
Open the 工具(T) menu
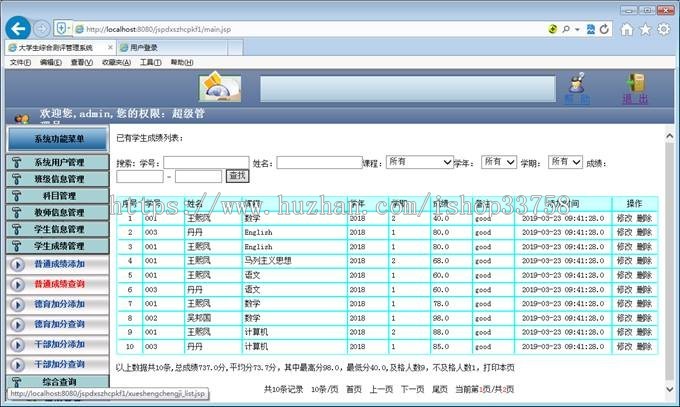[150, 62]
